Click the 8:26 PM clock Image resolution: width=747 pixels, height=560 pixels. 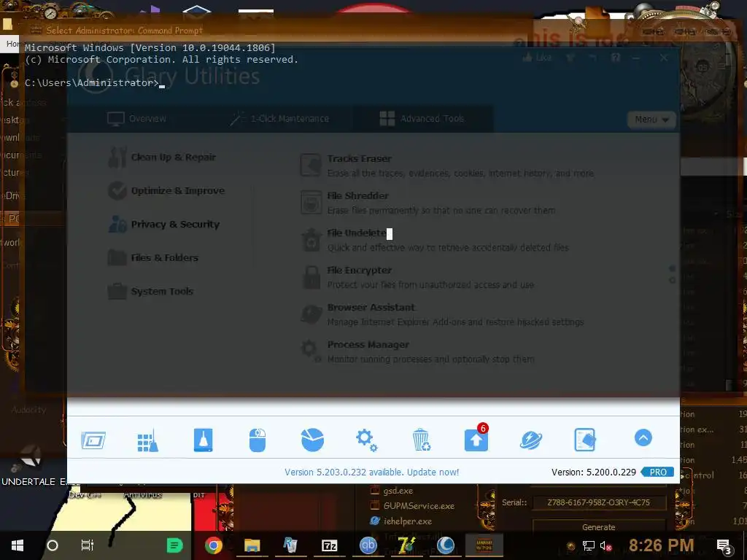[661, 545]
